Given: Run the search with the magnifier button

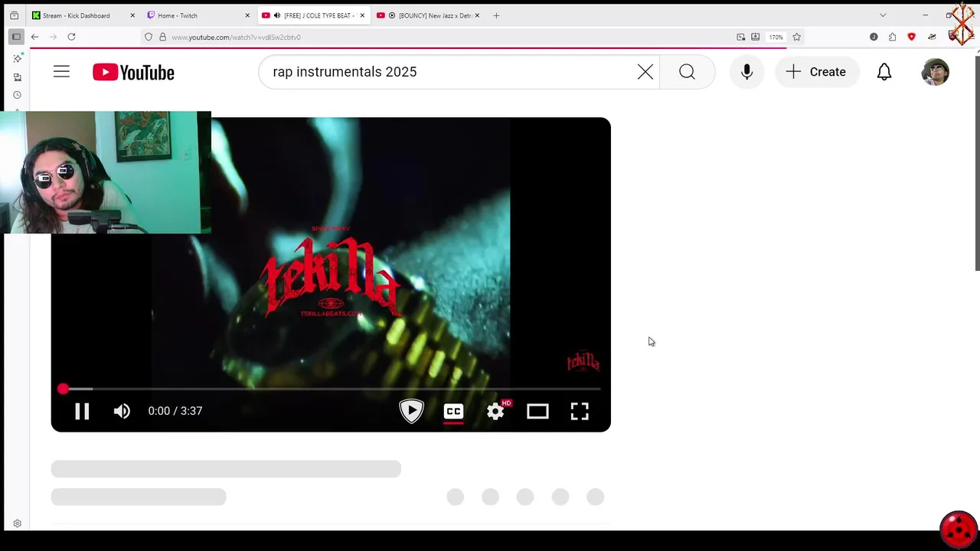Looking at the screenshot, I should (687, 72).
